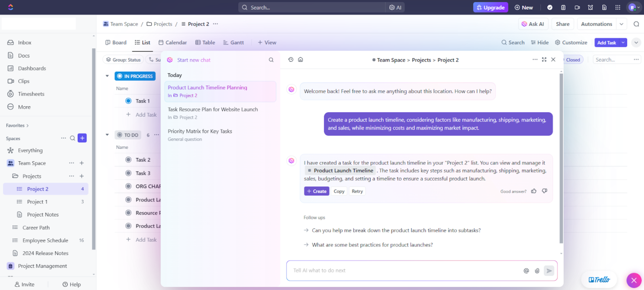Switch to the Gantt view tab
The image size is (644, 290).
(x=234, y=42)
